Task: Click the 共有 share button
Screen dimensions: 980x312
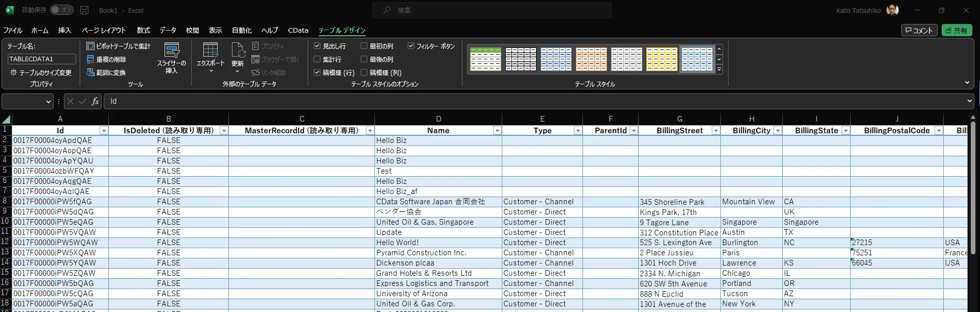Action: click(956, 31)
